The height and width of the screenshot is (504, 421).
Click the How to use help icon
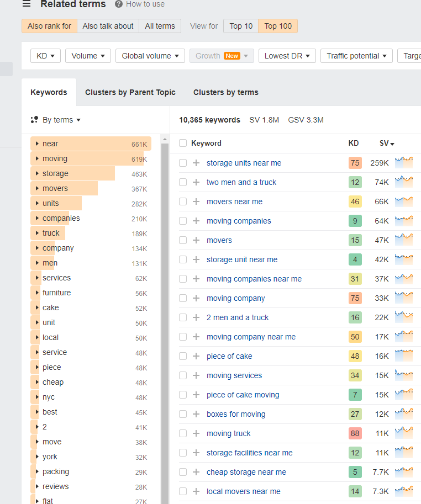coord(119,4)
